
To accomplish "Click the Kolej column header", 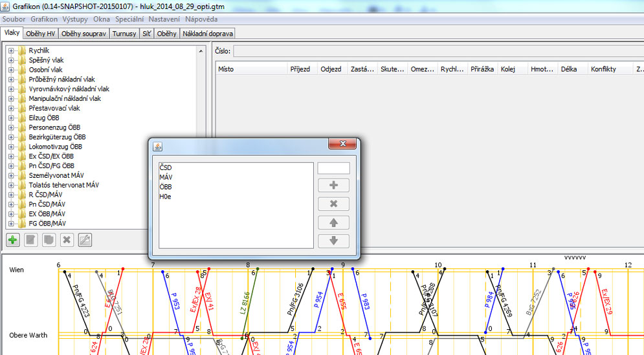I will click(x=513, y=69).
